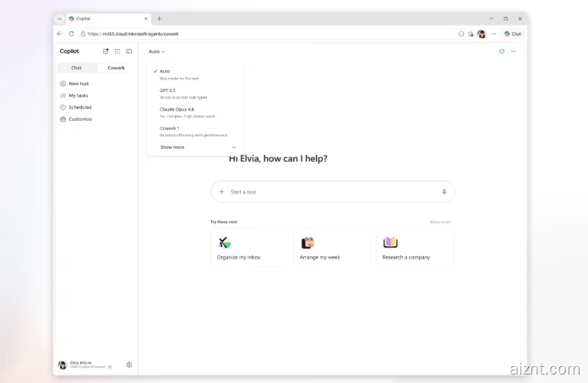
Task: Click the New task plus icon
Action: (63, 84)
